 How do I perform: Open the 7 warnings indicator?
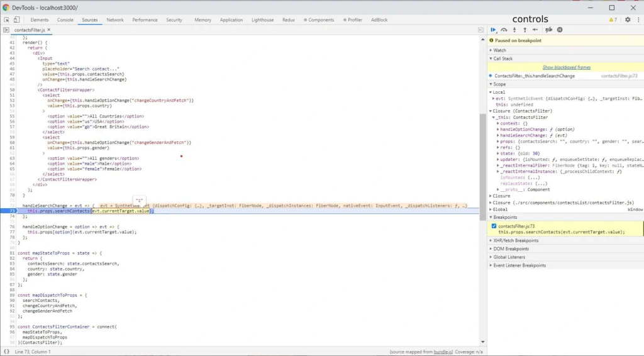pyautogui.click(x=613, y=19)
